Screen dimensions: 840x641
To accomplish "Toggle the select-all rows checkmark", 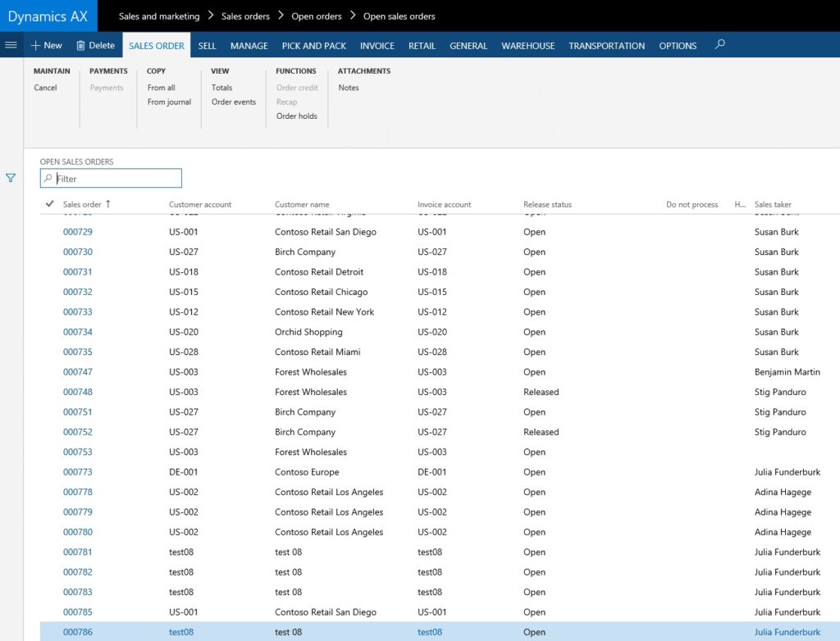I will click(49, 204).
